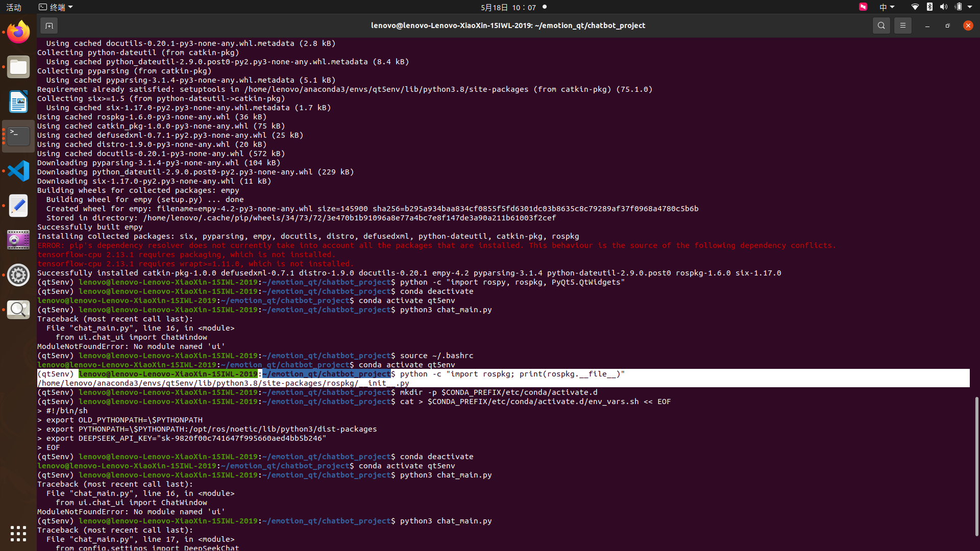This screenshot has width=980, height=551.
Task: Click the battery status icon
Action: coord(959,7)
